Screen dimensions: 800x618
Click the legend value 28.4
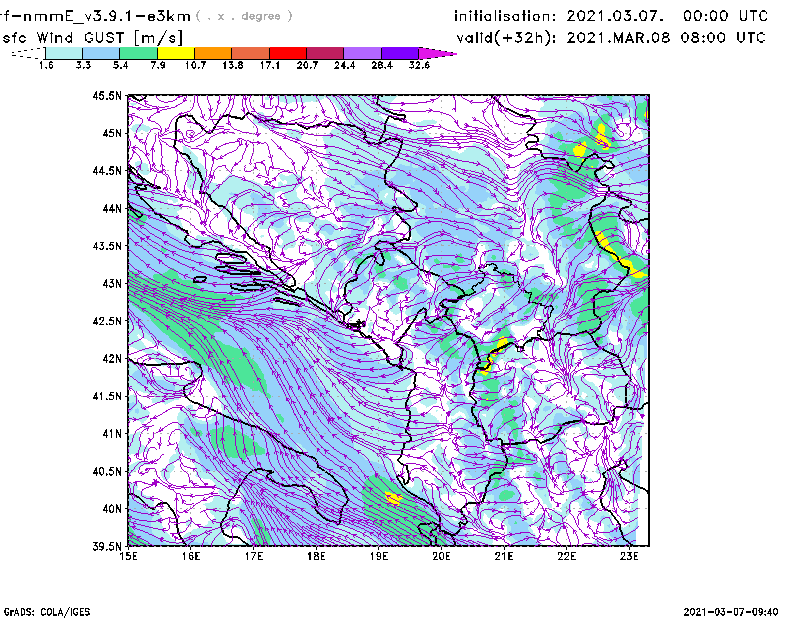point(382,65)
